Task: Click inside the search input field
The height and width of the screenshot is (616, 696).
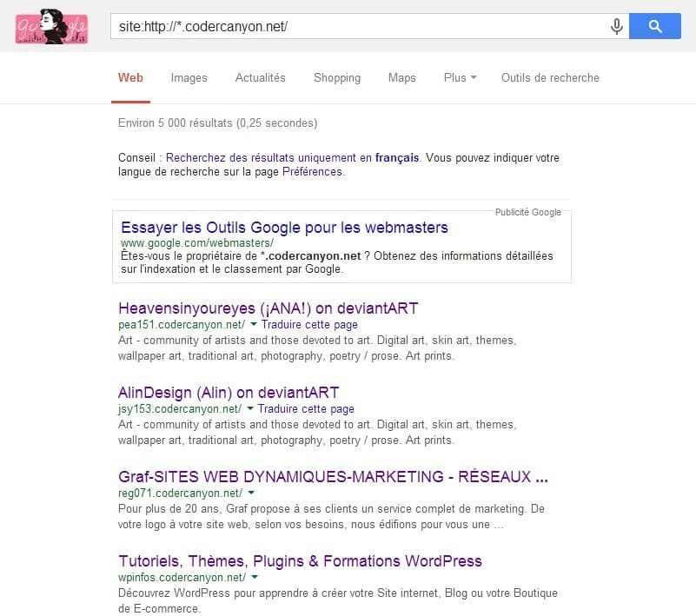Action: (348, 26)
